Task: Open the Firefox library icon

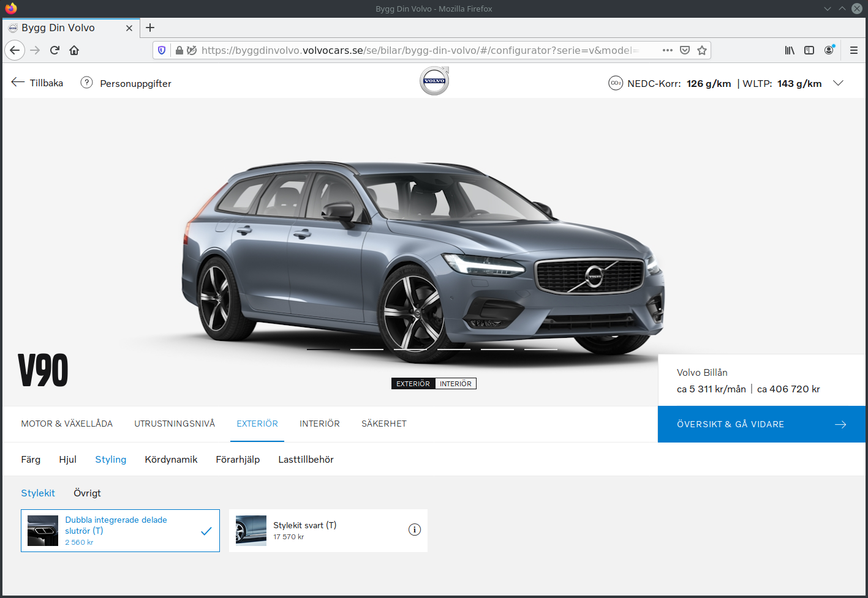Action: [790, 50]
